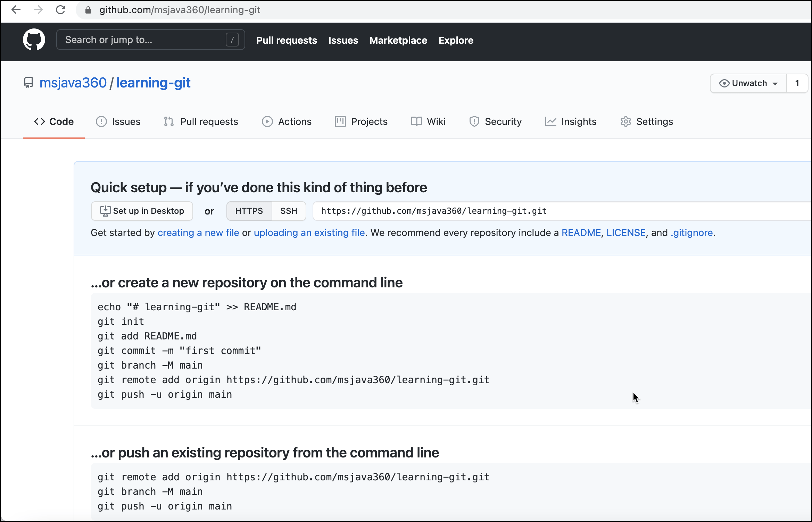Open Issues in top navigation bar
Image resolution: width=812 pixels, height=522 pixels.
[x=343, y=40]
